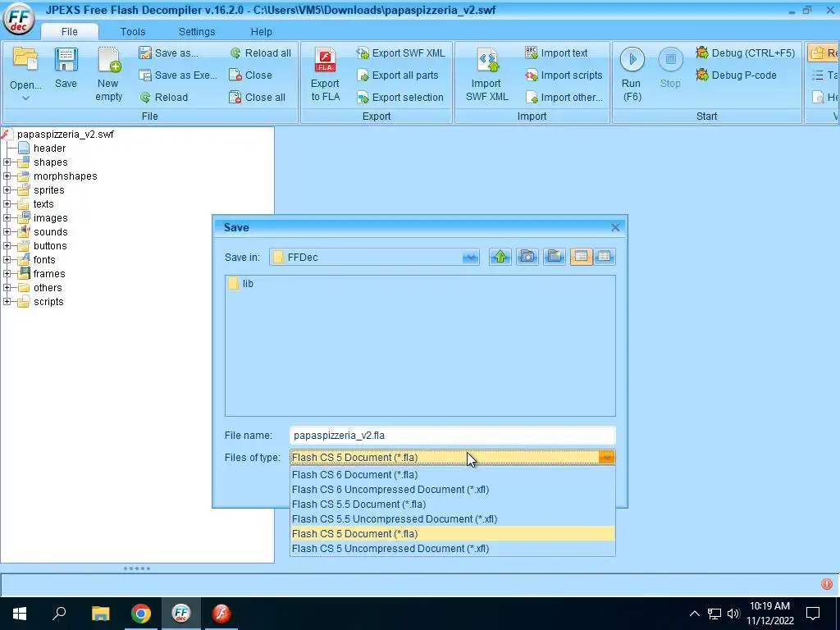Click Files of type dropdown arrow

click(606, 457)
